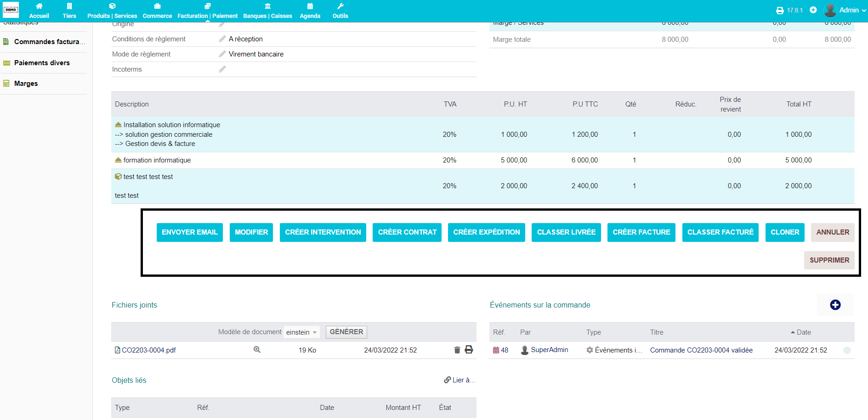Toggle the status circle on event 48
This screenshot has height=420, width=868.
847,350
